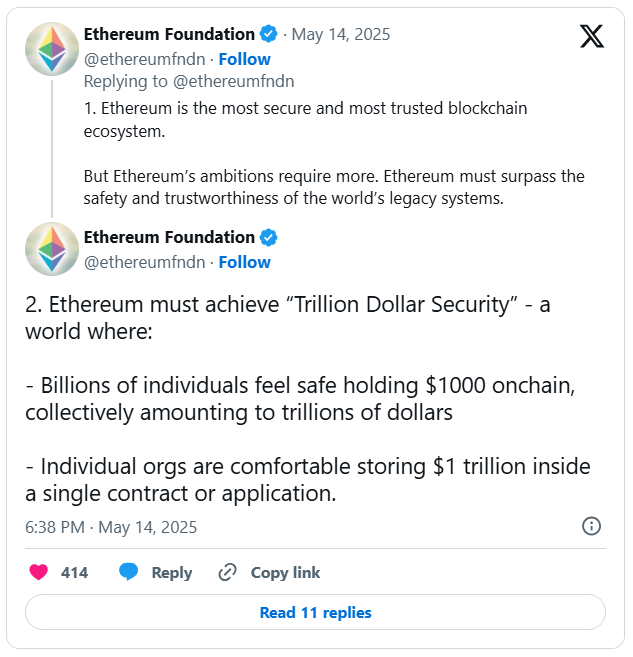Open the second Ethereum Foundation avatar
Viewport: 633px width, 657px height.
[x=52, y=249]
